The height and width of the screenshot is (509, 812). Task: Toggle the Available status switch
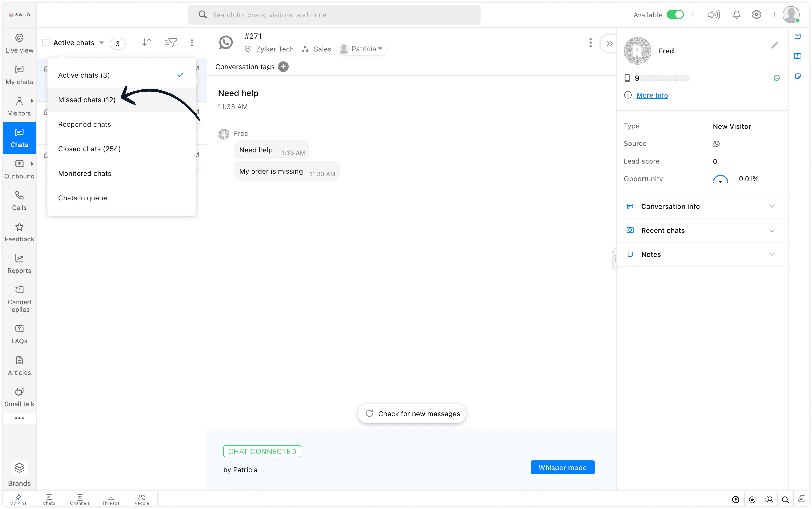click(x=675, y=15)
